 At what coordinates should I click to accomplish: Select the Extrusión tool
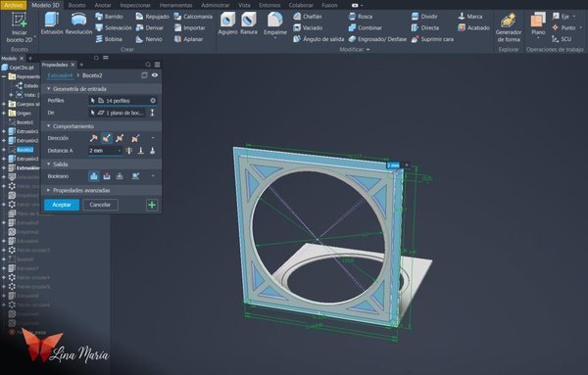click(52, 23)
